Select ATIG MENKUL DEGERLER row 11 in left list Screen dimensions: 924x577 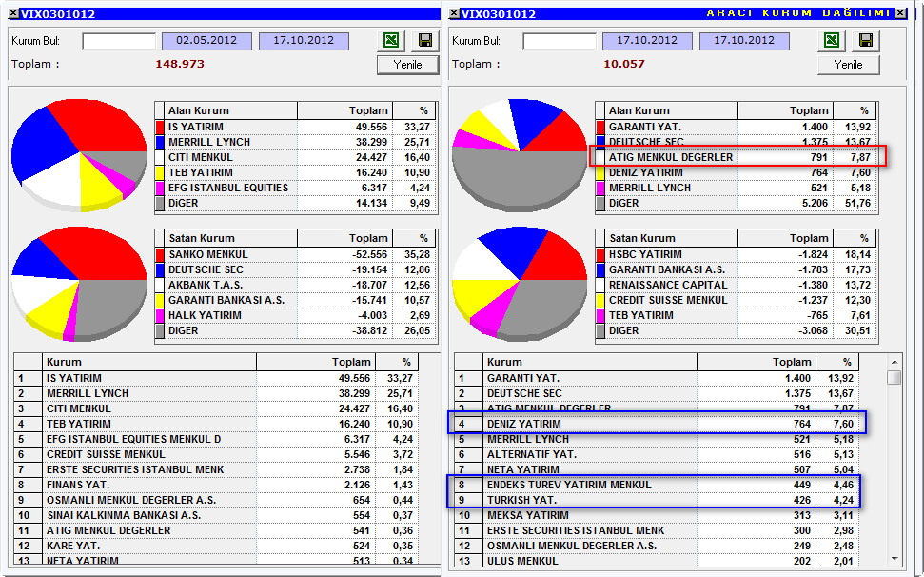coord(216,531)
